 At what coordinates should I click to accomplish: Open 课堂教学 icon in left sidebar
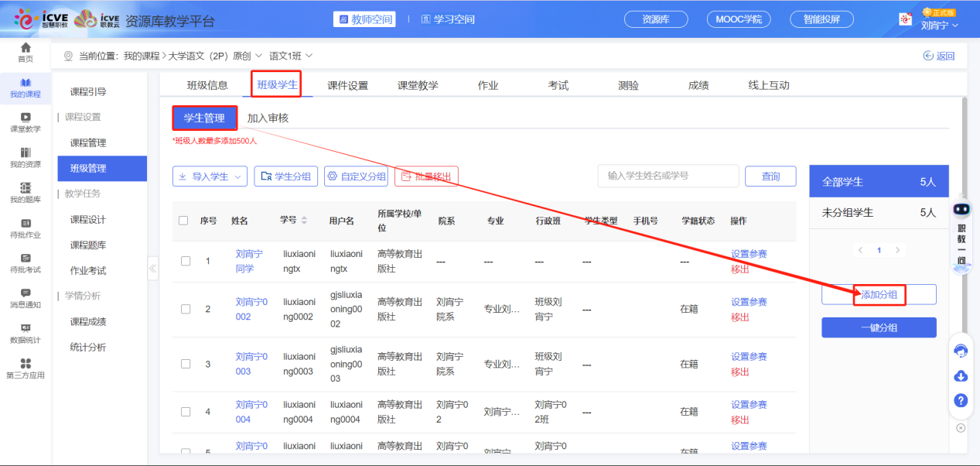(x=26, y=118)
